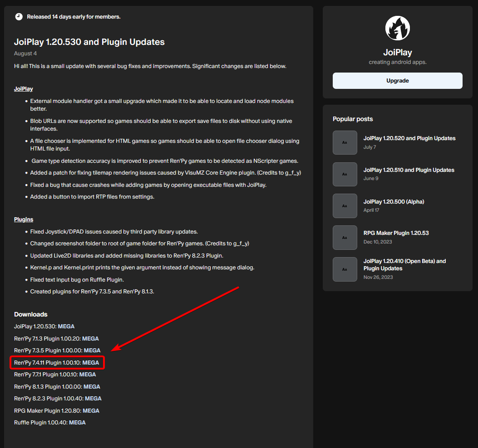Click MEGA link for Ren'Py 7.4.11 Plugin
Image resolution: width=478 pixels, height=448 pixels.
[90, 363]
